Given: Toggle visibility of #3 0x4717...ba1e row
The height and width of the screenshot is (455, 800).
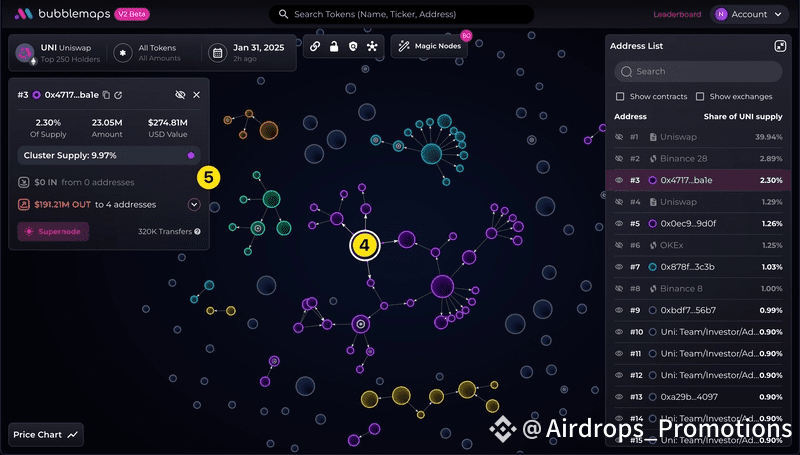Looking at the screenshot, I should tap(619, 180).
